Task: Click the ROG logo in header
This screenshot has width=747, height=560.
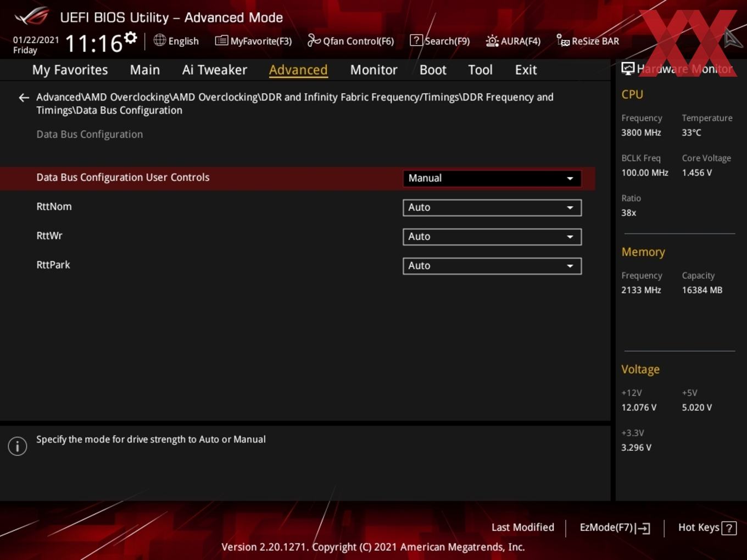Action: pyautogui.click(x=32, y=16)
